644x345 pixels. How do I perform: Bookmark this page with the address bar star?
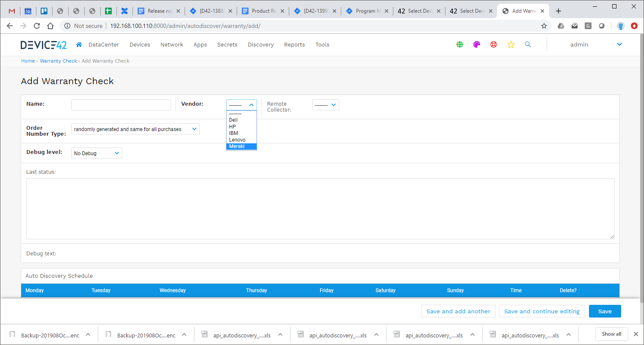click(x=544, y=26)
